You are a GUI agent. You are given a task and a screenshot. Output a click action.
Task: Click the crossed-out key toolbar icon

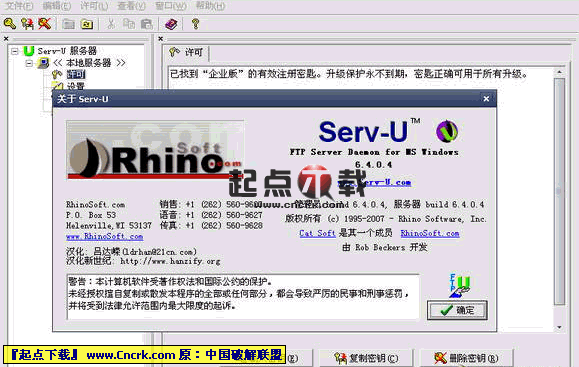click(x=45, y=24)
